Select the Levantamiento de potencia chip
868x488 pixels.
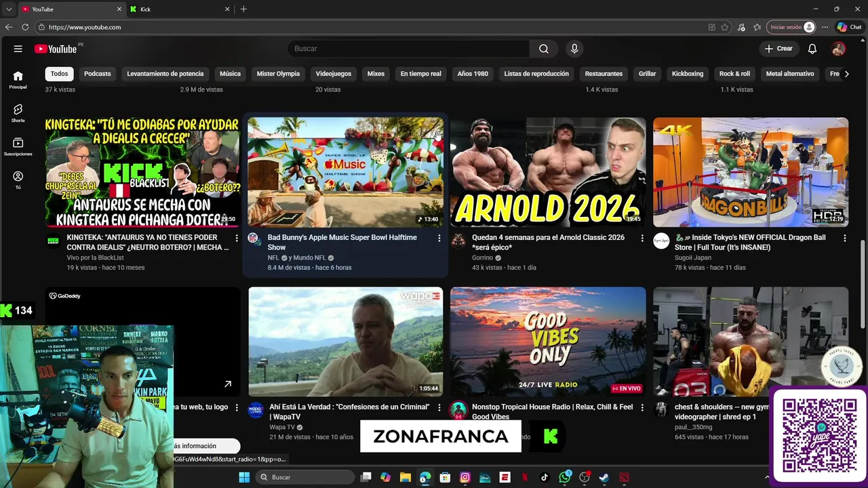(165, 74)
